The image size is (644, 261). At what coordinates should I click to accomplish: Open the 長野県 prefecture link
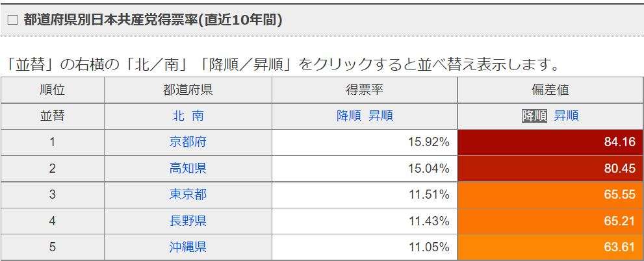188,221
